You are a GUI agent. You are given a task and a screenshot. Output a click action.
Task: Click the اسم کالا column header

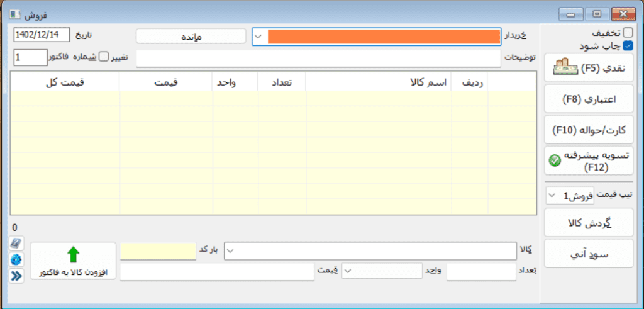pyautogui.click(x=378, y=82)
